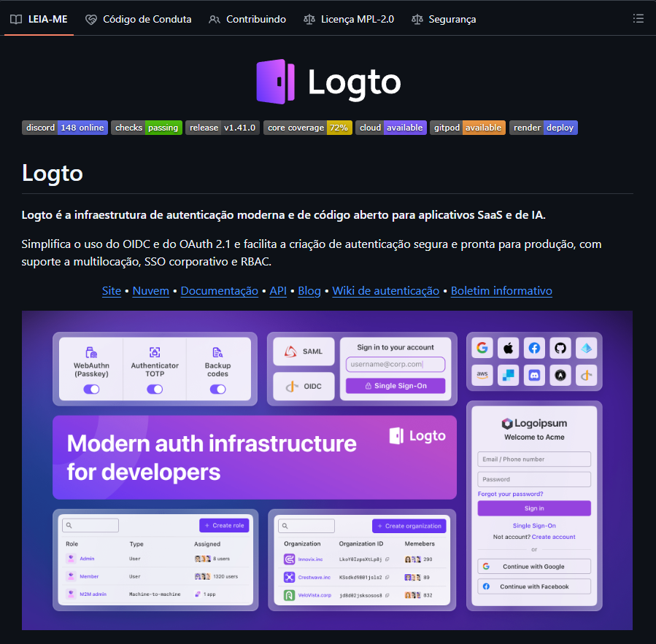
Task: Click the Google social icon
Action: (x=482, y=348)
